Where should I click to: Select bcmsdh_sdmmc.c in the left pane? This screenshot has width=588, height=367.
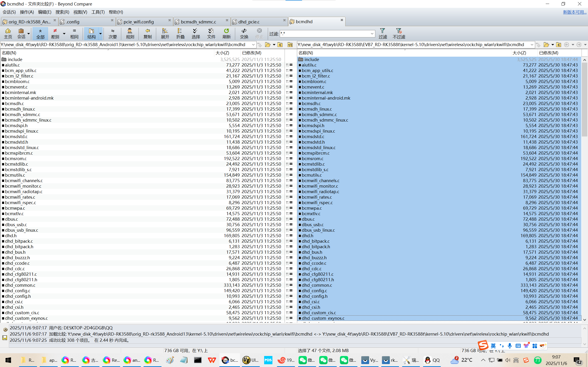23,114
